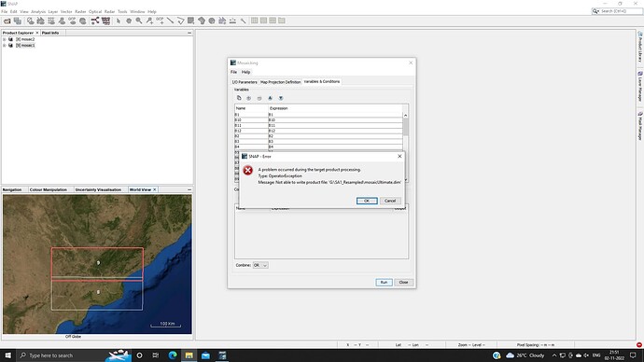Open the Mask Manager side panel
Viewport: 644px width, 362px height.
tap(640, 126)
